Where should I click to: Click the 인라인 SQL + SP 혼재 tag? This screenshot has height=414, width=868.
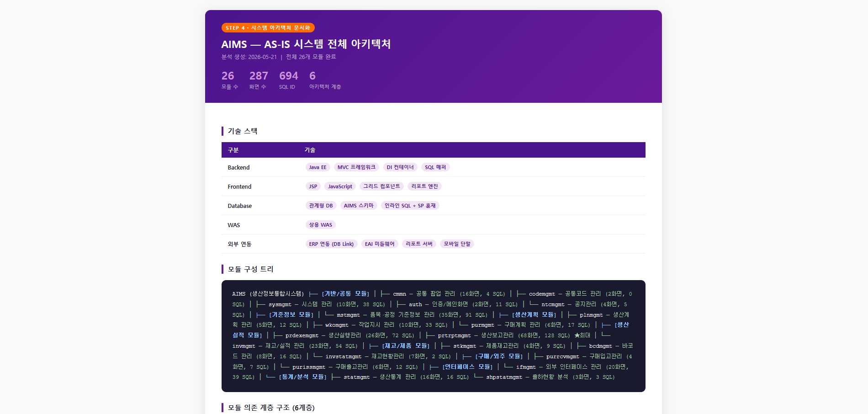[x=410, y=206]
